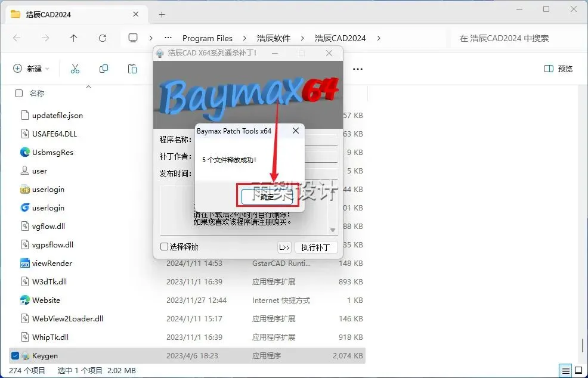Click the 274 个项目 status bar text
The height and width of the screenshot is (378, 588).
pyautogui.click(x=27, y=370)
